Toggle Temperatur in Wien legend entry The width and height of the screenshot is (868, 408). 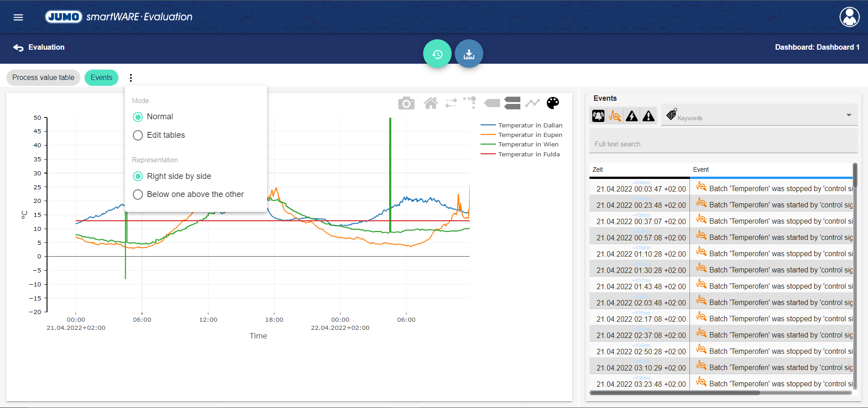528,145
